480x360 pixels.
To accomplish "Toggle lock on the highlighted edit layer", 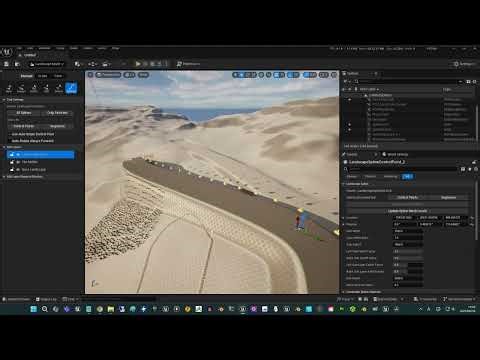I will coord(12,155).
